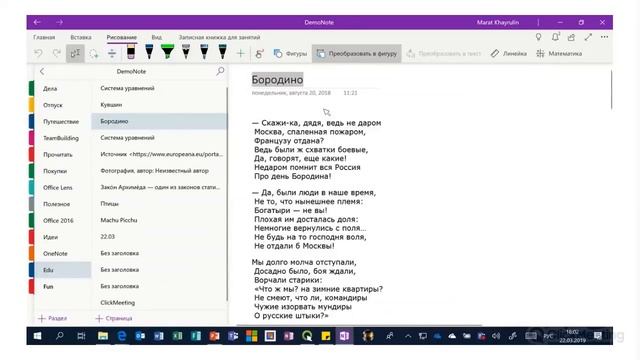This screenshot has height=360, width=640.
Task: Open the Вид tab
Action: 157,37
